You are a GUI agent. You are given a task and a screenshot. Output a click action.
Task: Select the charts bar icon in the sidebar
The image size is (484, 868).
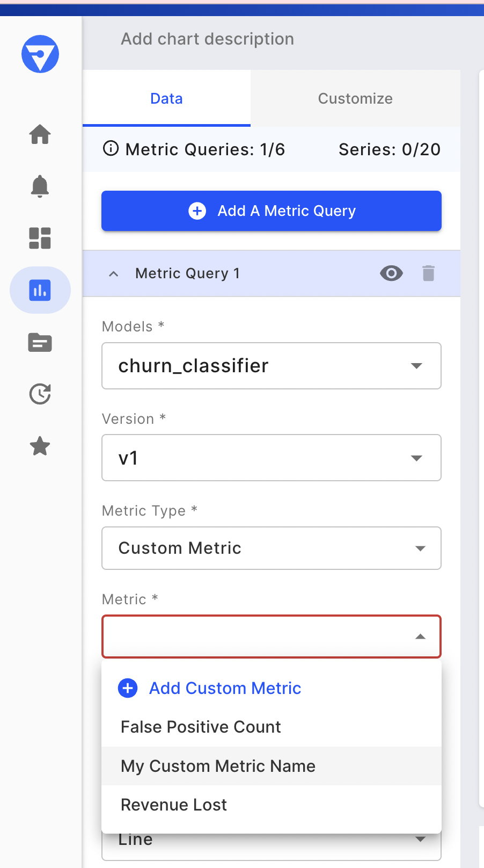pos(40,290)
